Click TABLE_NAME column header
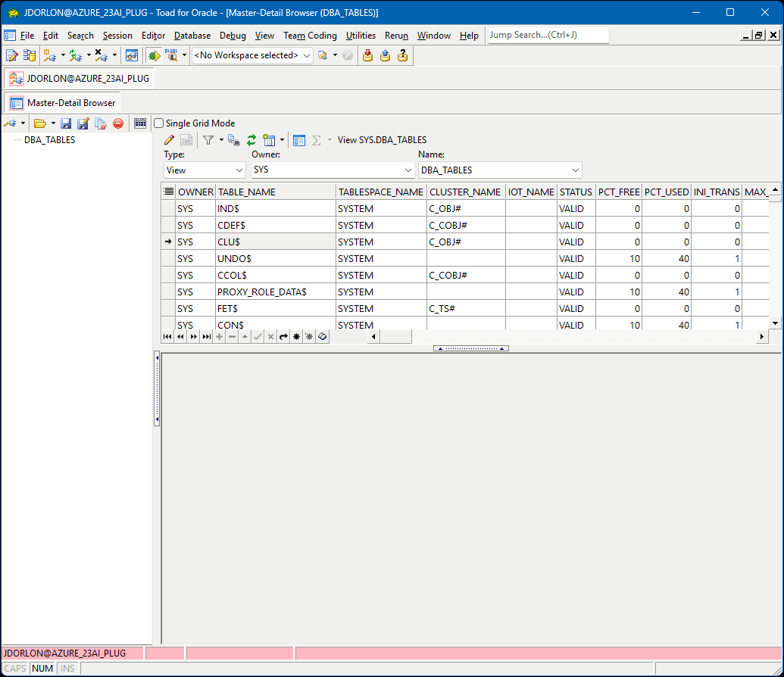The image size is (784, 677). [x=276, y=192]
